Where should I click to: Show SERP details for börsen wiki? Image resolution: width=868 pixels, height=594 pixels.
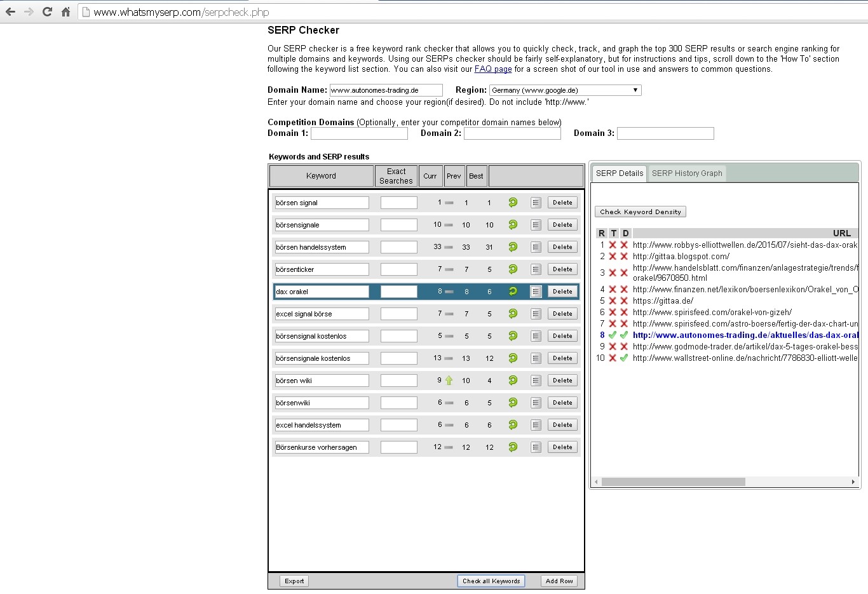tap(536, 381)
